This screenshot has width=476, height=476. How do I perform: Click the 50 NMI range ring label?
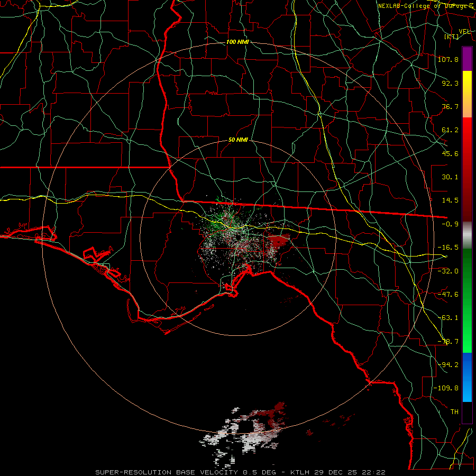click(238, 140)
